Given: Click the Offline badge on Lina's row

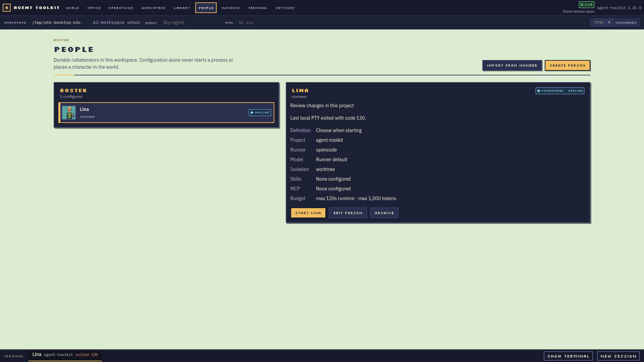Looking at the screenshot, I should [260, 113].
